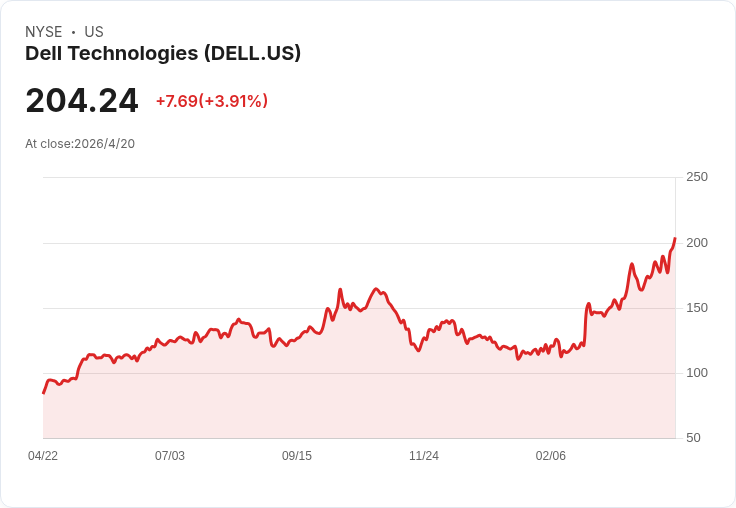Click the separator dot between NYSE and US

(x=73, y=32)
